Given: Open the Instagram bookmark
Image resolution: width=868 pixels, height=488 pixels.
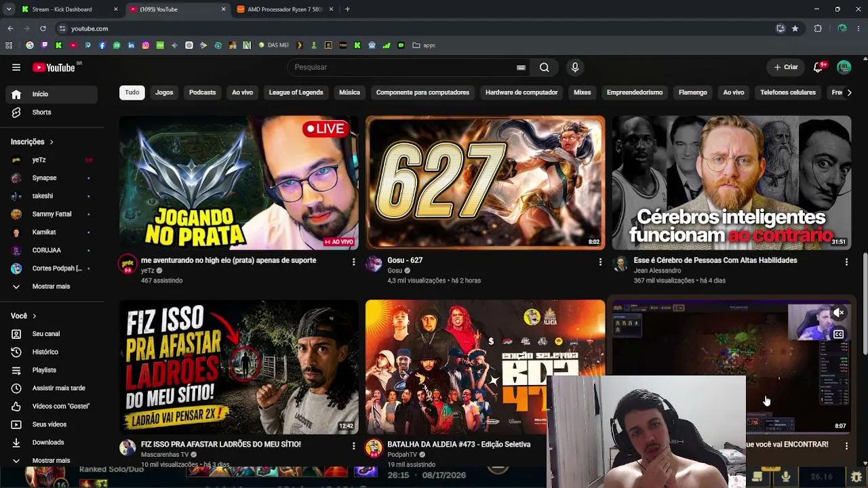Looking at the screenshot, I should point(146,45).
